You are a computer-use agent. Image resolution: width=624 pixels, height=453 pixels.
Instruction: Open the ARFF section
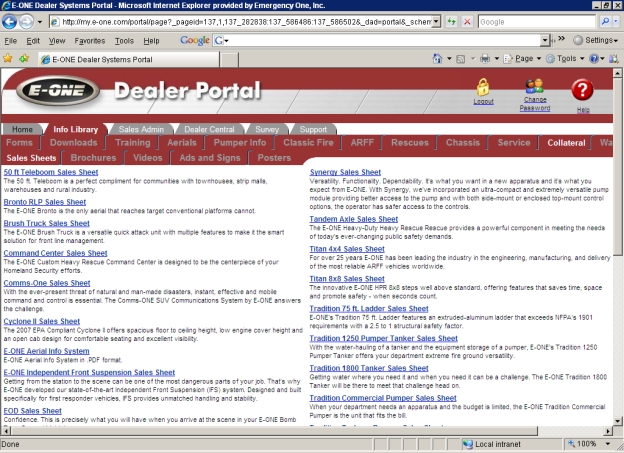[x=362, y=143]
